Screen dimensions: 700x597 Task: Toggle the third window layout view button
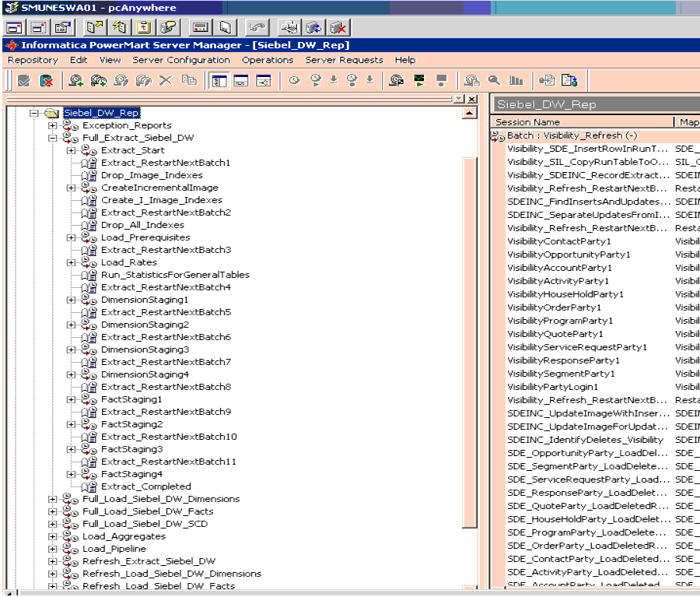(x=264, y=81)
